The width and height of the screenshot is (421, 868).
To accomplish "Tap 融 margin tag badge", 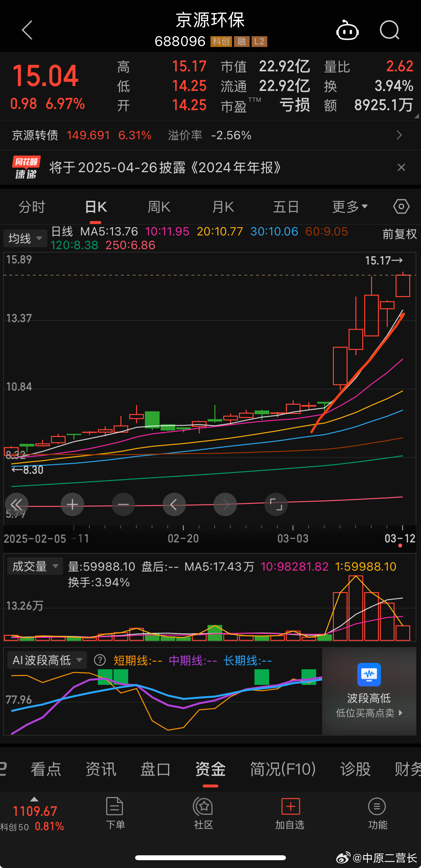I will point(242,41).
